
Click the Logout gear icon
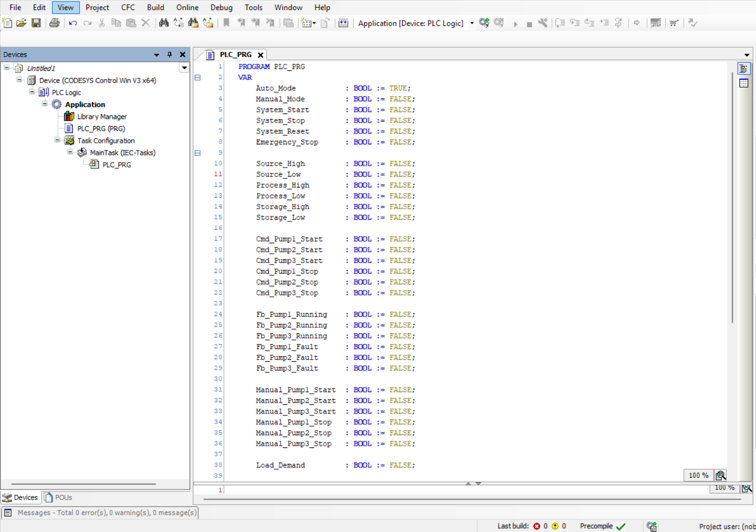click(499, 23)
